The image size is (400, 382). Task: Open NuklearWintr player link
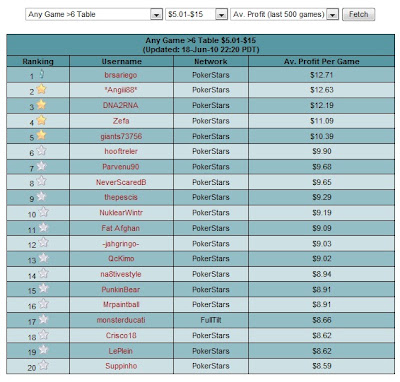[121, 213]
